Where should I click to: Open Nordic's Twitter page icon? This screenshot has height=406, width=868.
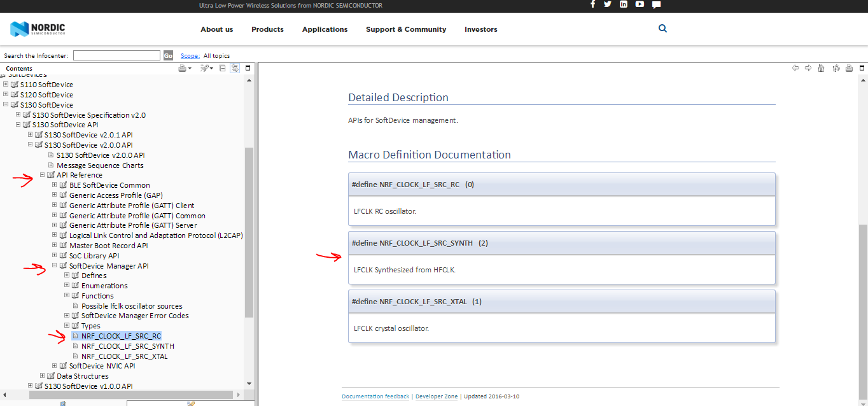coord(608,4)
